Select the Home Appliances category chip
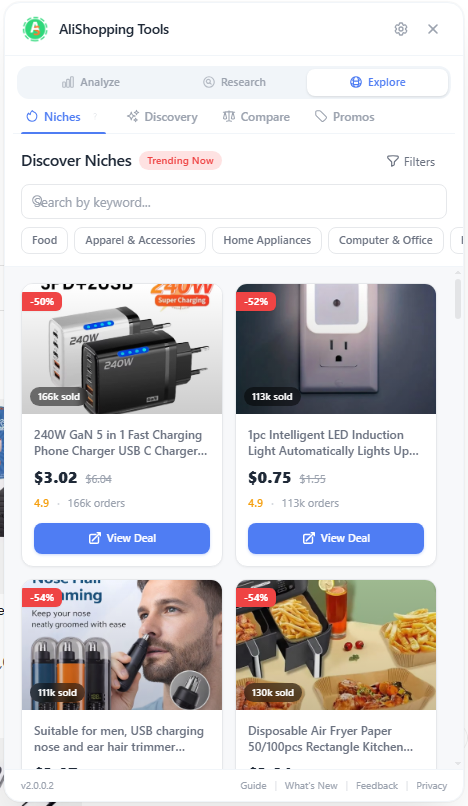468x806 pixels. click(x=267, y=240)
